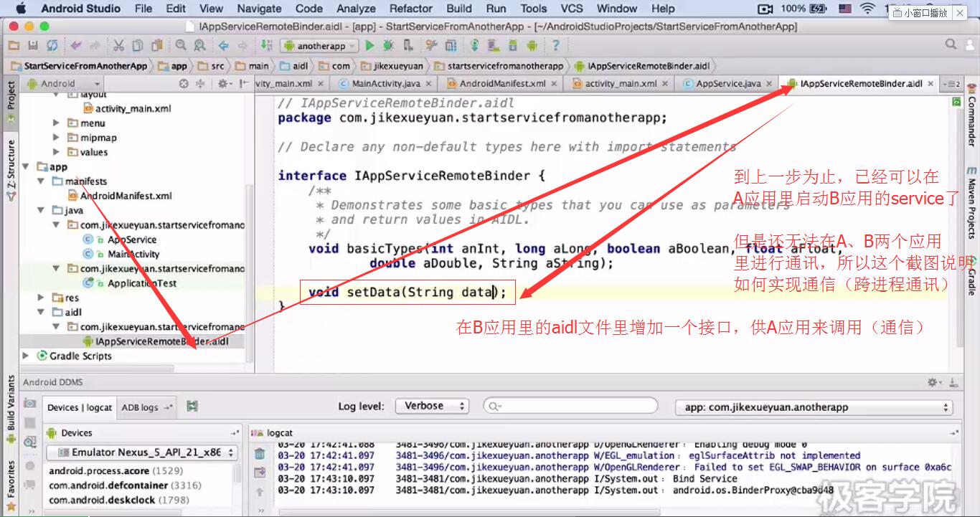Click the DDMS restart icon beside ADB logs
The height and width of the screenshot is (517, 980).
tap(192, 407)
